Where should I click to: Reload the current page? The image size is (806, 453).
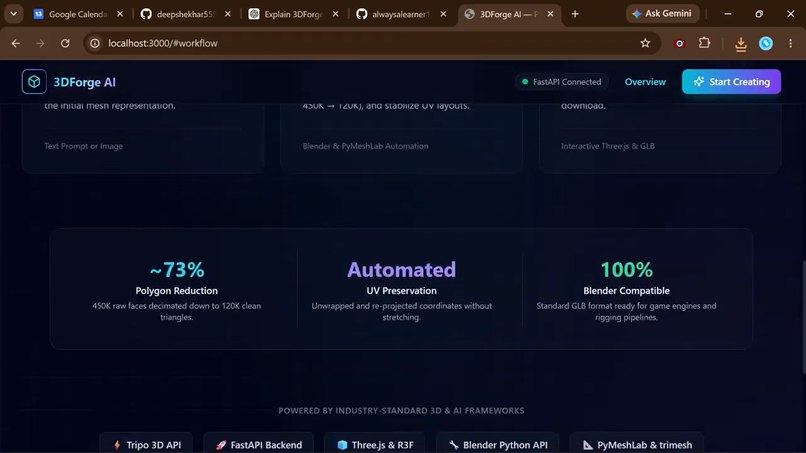[x=65, y=43]
